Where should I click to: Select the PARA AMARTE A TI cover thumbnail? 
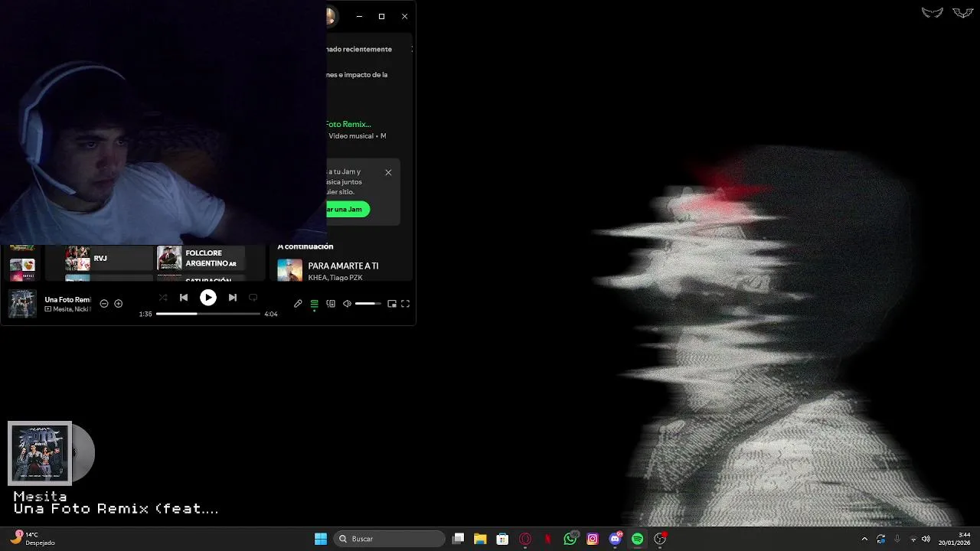pyautogui.click(x=289, y=270)
